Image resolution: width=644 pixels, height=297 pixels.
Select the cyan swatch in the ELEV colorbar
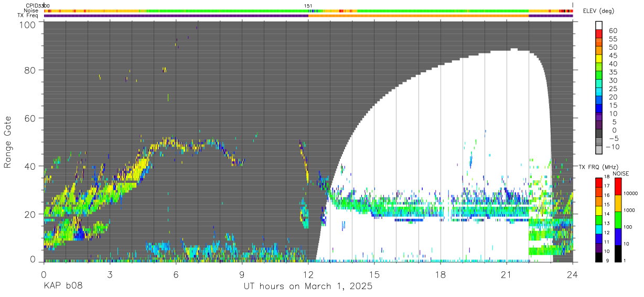pos(599,92)
